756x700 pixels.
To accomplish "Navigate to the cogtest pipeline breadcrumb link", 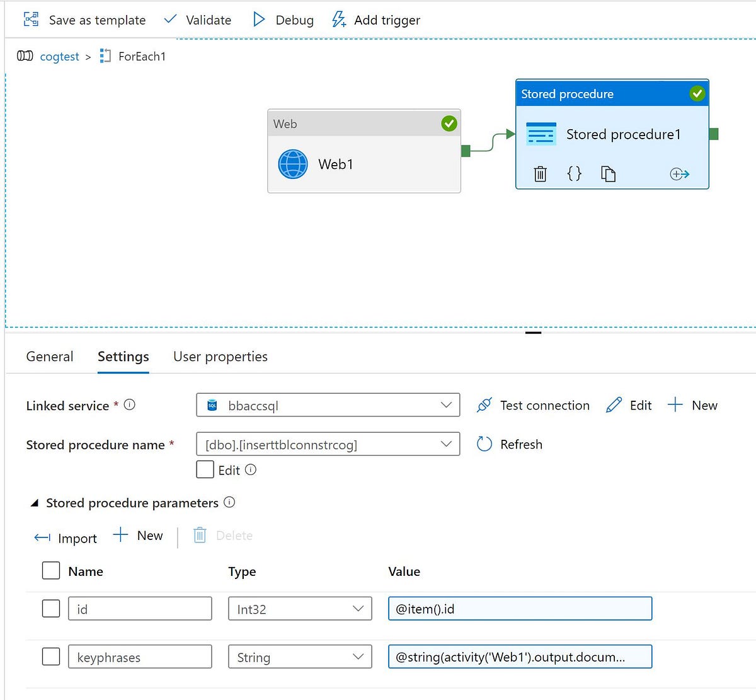I will pyautogui.click(x=59, y=56).
